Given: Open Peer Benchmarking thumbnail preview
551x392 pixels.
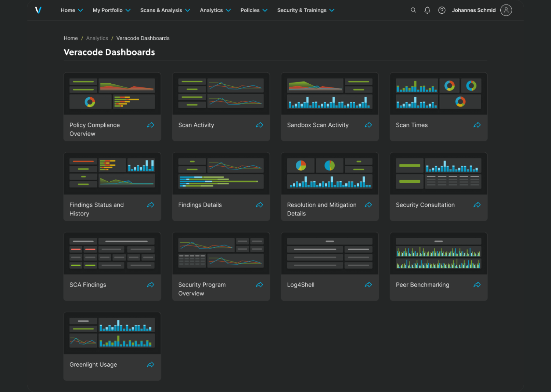Looking at the screenshot, I should click(439, 253).
